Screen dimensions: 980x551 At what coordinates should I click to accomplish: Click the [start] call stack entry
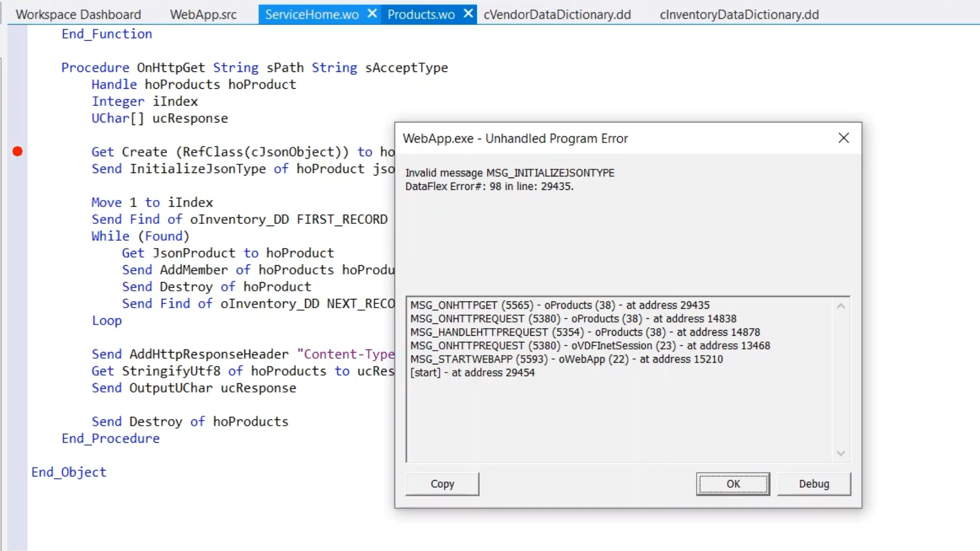click(472, 372)
